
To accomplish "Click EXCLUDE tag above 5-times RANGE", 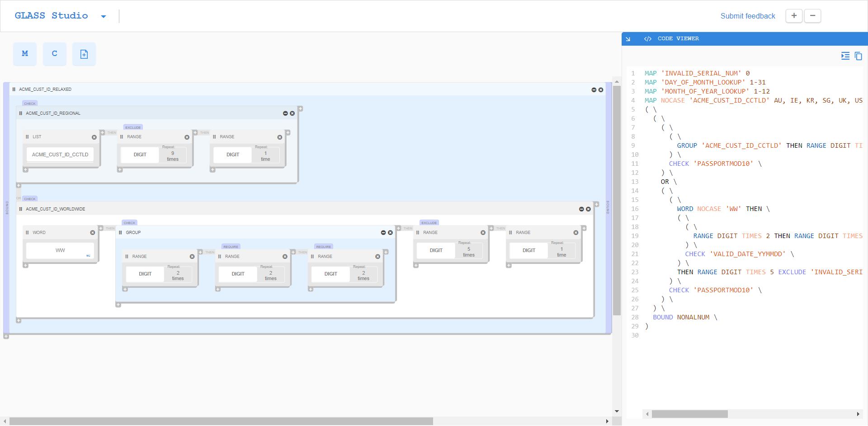I will click(429, 223).
